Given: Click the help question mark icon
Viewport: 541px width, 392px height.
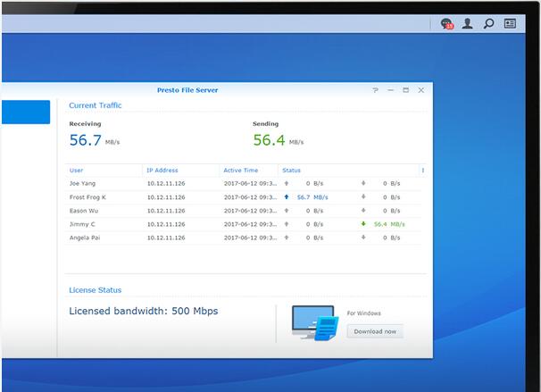Looking at the screenshot, I should point(375,90).
